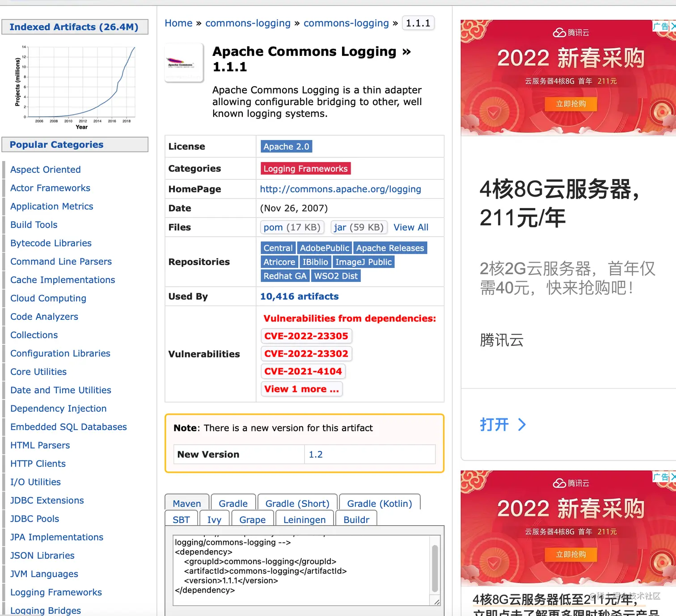Open the Apache 2.0 license tag
The image size is (676, 616).
[x=286, y=146]
